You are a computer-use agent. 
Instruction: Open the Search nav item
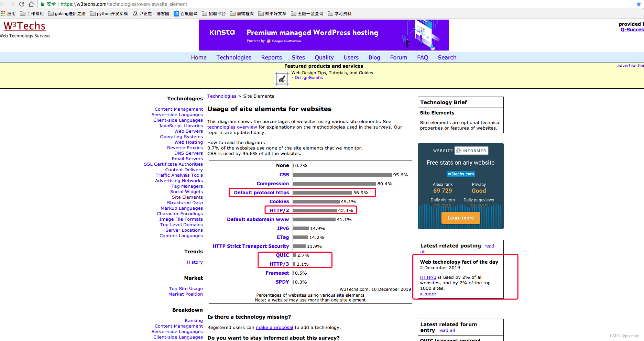[x=447, y=57]
